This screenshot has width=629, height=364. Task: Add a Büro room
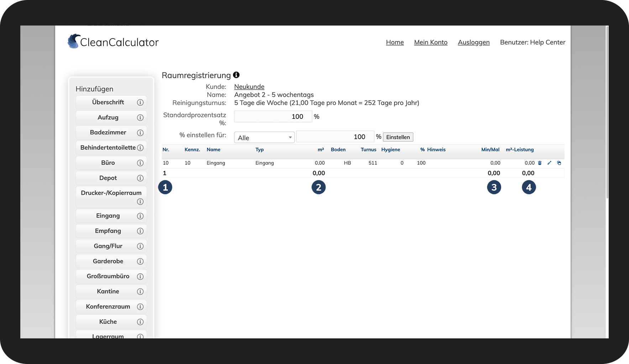click(108, 163)
